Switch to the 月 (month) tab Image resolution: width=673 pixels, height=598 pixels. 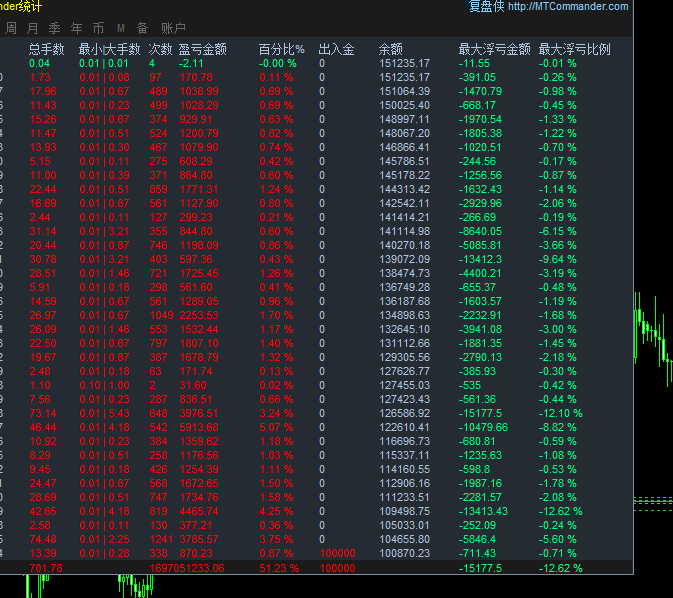coord(33,28)
